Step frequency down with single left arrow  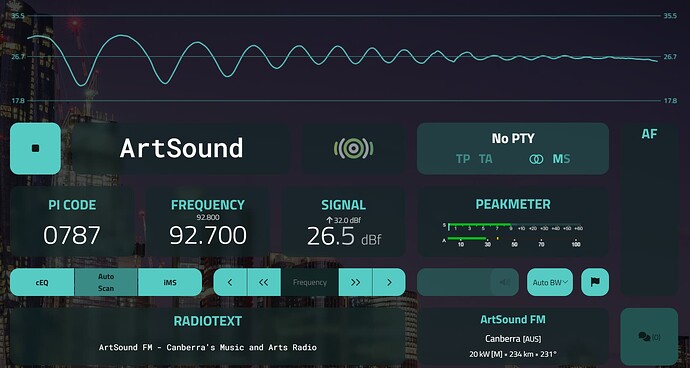pos(230,282)
